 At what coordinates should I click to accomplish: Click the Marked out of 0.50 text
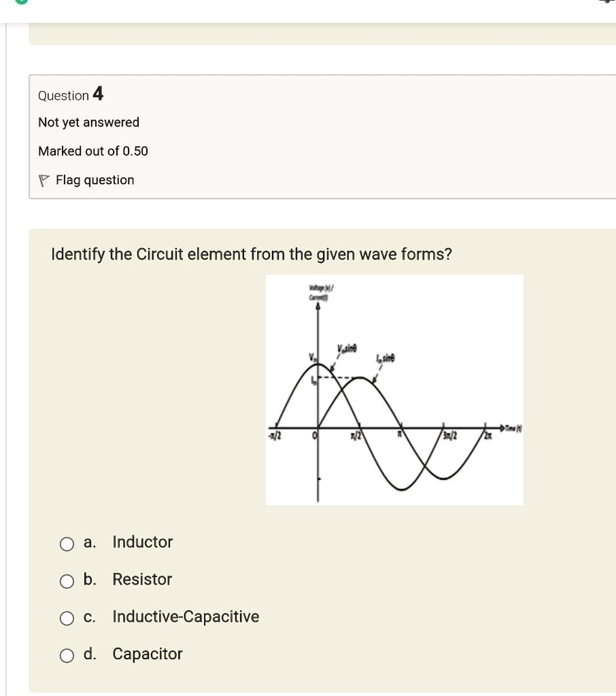92,151
